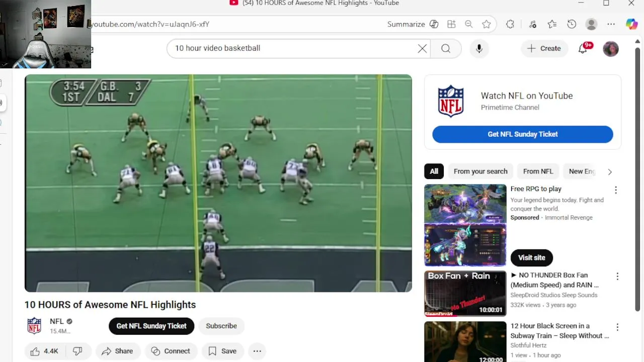Open browser settings and more menu
644x362 pixels.
coord(611,24)
